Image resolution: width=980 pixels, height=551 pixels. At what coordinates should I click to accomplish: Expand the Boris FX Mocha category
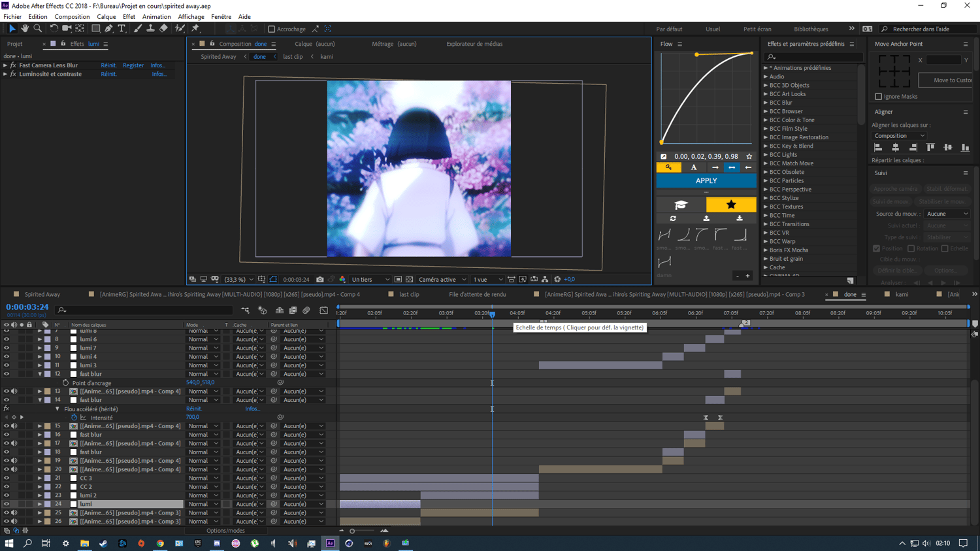(766, 250)
